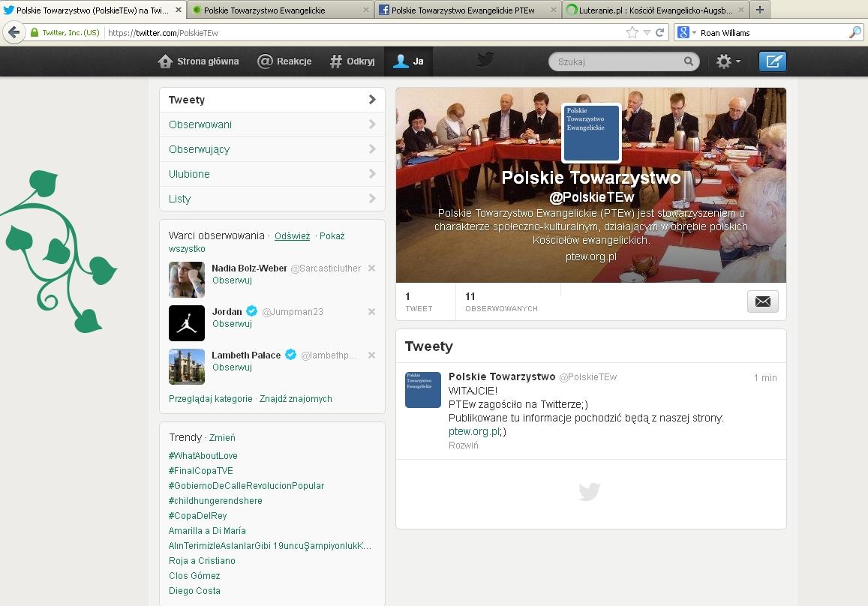Open Odkryj in the navbar
The height and width of the screenshot is (606, 868).
point(352,61)
